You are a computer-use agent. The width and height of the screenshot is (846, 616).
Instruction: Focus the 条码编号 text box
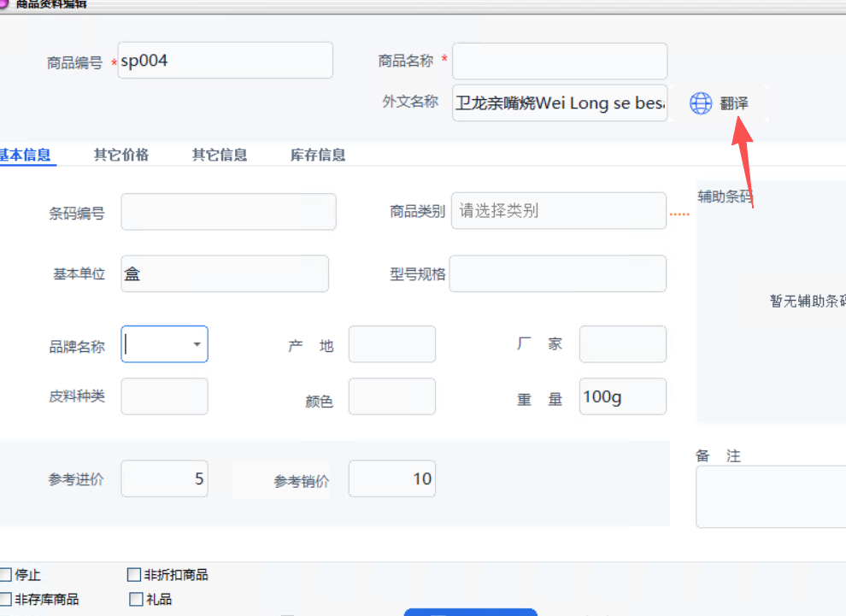[228, 212]
